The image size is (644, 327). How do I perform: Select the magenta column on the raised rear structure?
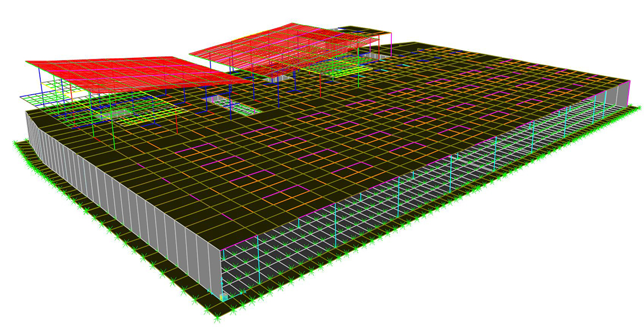click(x=391, y=43)
